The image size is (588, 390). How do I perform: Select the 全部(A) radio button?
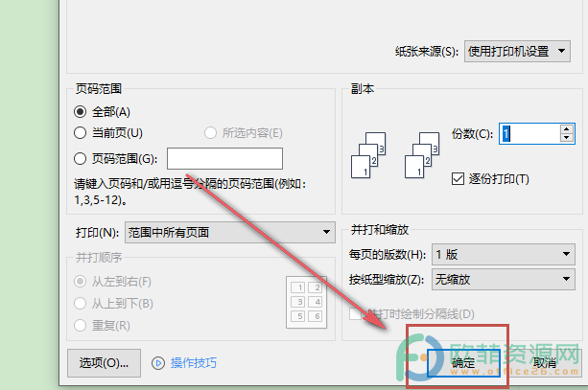pyautogui.click(x=80, y=112)
